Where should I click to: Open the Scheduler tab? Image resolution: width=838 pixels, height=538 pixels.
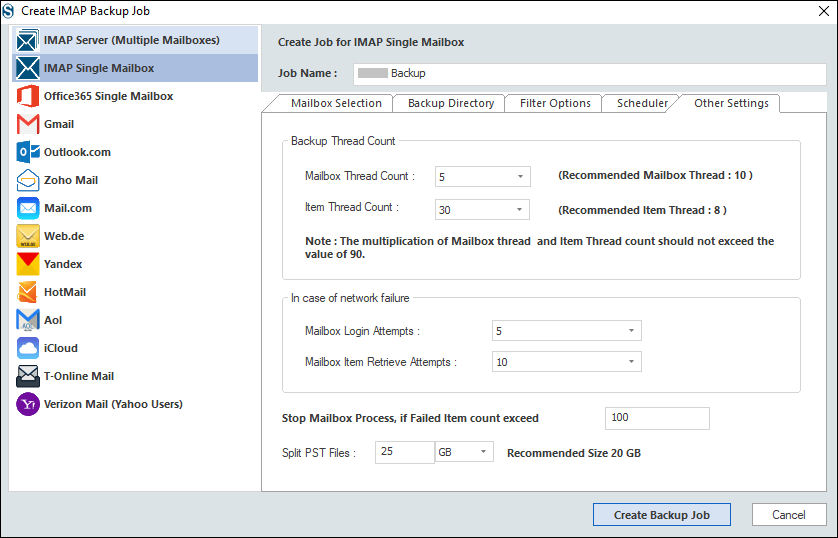coord(642,103)
